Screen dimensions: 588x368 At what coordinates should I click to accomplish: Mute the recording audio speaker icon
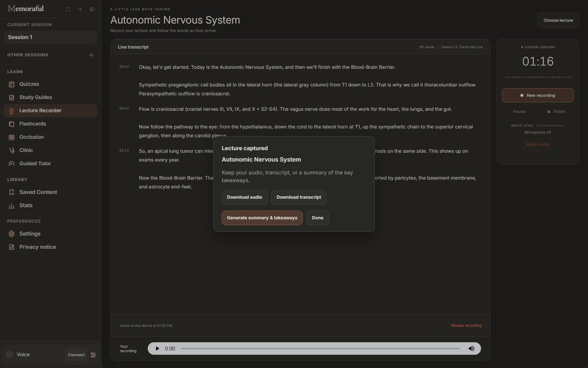coord(471,348)
